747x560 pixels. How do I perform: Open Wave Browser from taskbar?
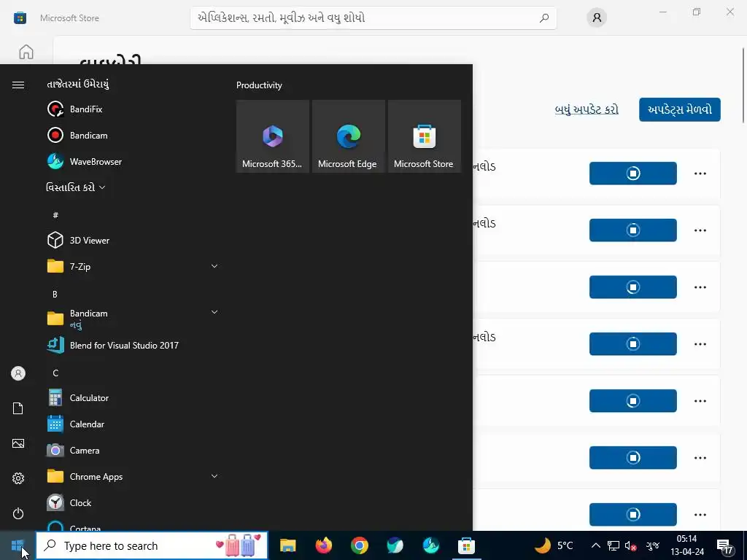(430, 545)
